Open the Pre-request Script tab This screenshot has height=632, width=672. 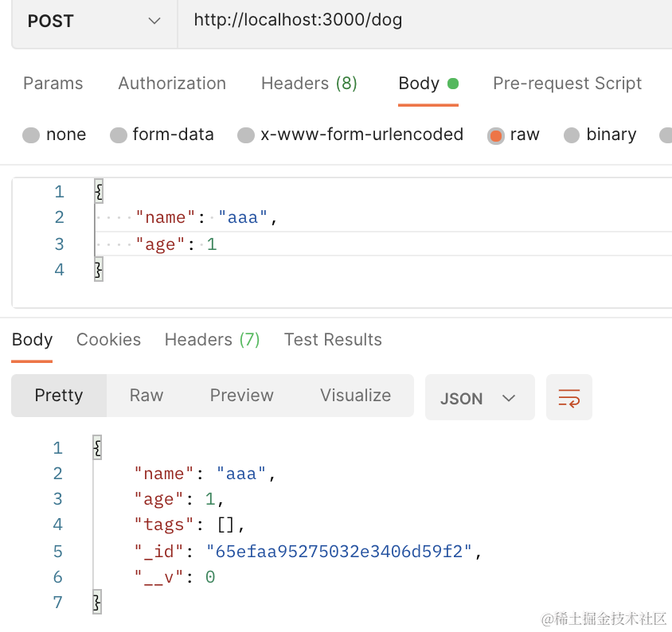(567, 84)
